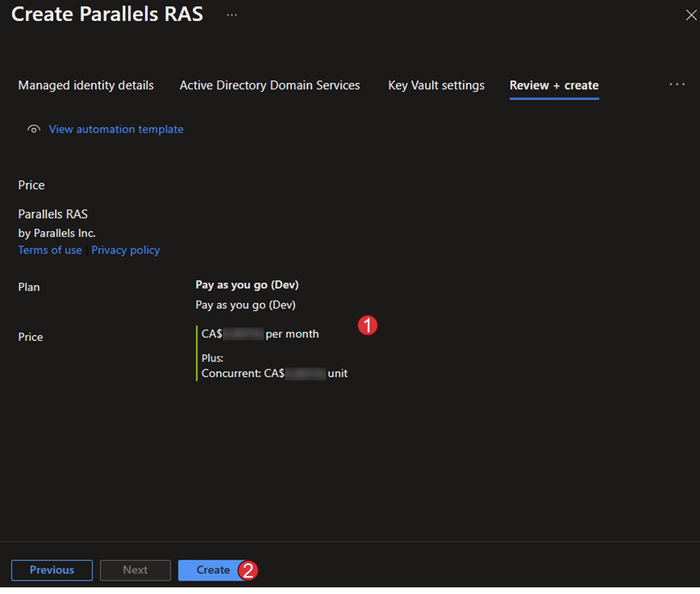Open Active Directory Domain Services tab
700x594 pixels.
(x=269, y=86)
